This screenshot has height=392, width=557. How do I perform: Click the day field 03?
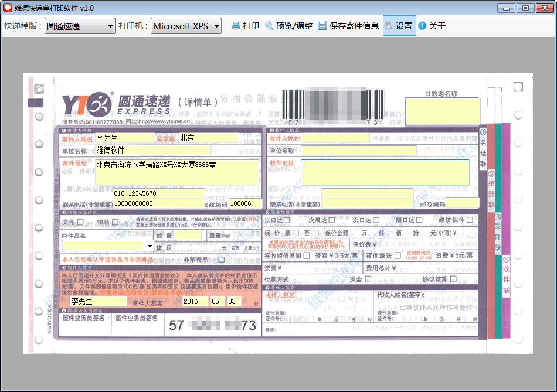click(x=234, y=301)
